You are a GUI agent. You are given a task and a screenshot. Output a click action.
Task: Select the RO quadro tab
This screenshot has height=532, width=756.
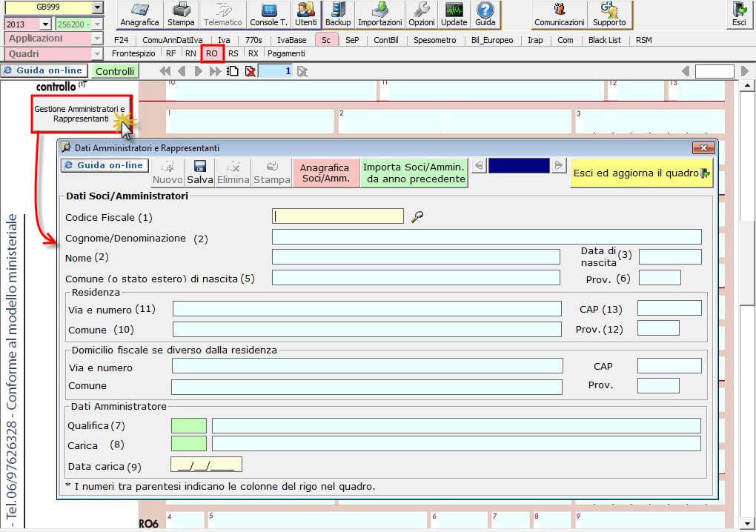(x=212, y=53)
